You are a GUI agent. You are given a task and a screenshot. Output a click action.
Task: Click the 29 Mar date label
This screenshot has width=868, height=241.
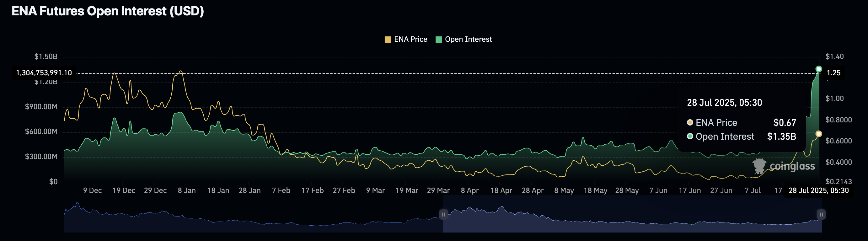click(438, 191)
